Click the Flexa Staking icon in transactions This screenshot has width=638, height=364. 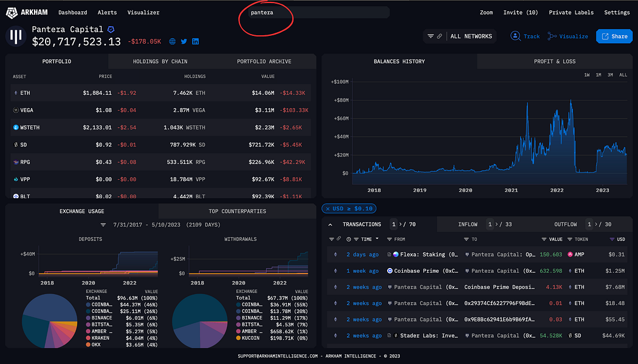(396, 254)
